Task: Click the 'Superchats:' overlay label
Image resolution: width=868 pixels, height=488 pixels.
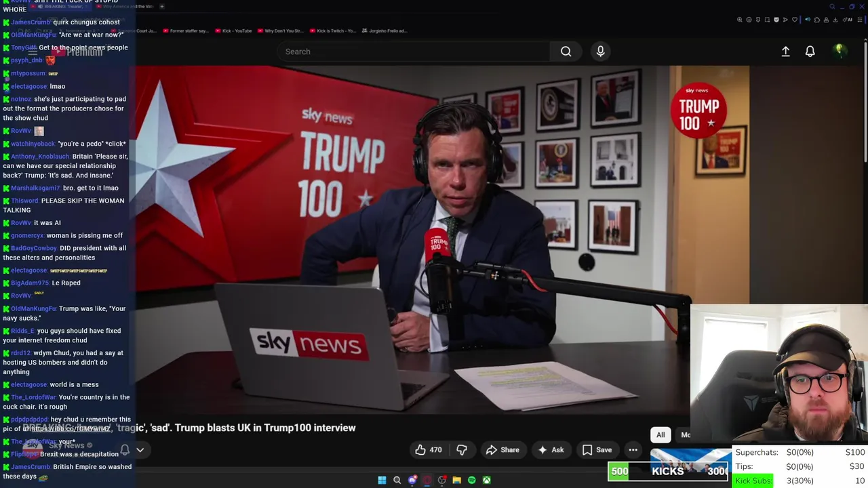Action: pos(757,452)
